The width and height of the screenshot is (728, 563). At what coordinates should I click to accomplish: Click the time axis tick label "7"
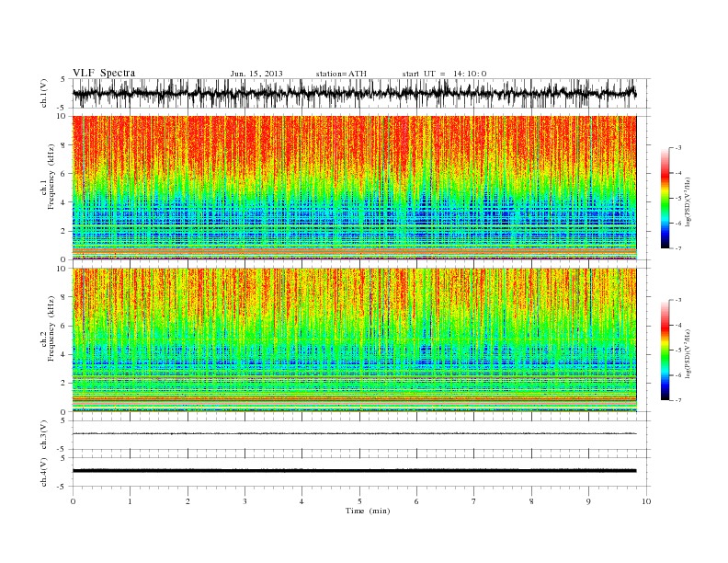point(474,501)
